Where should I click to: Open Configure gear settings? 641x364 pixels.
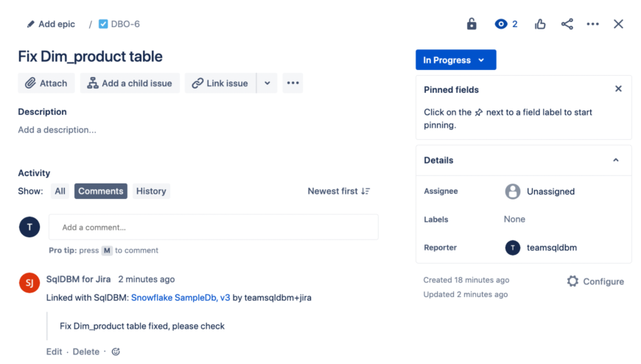point(595,281)
